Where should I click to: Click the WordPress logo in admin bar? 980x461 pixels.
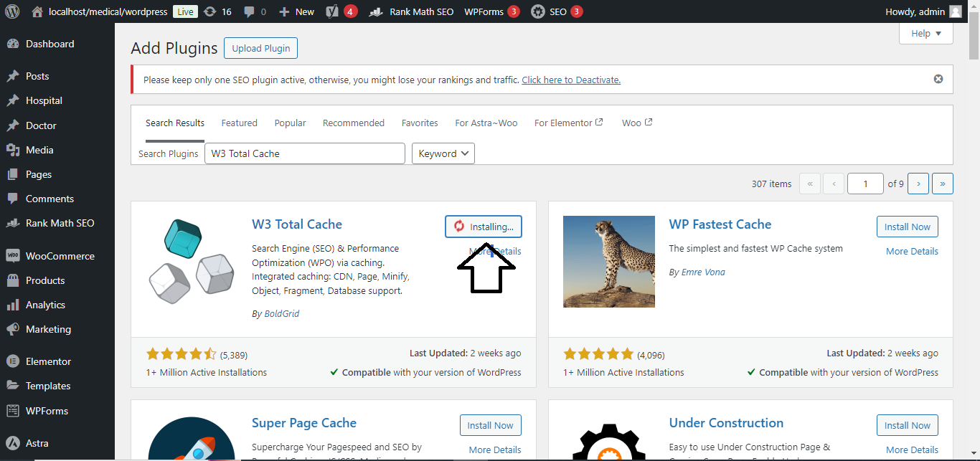12,11
